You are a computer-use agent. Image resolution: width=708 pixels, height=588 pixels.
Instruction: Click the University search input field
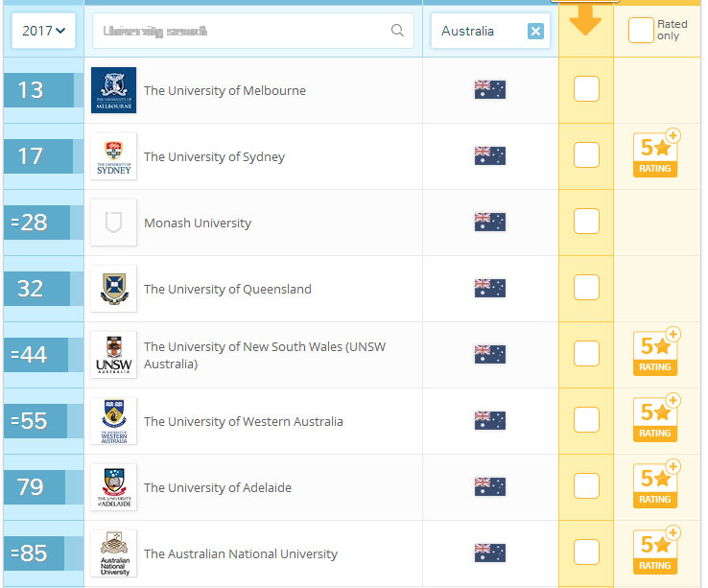tap(253, 31)
